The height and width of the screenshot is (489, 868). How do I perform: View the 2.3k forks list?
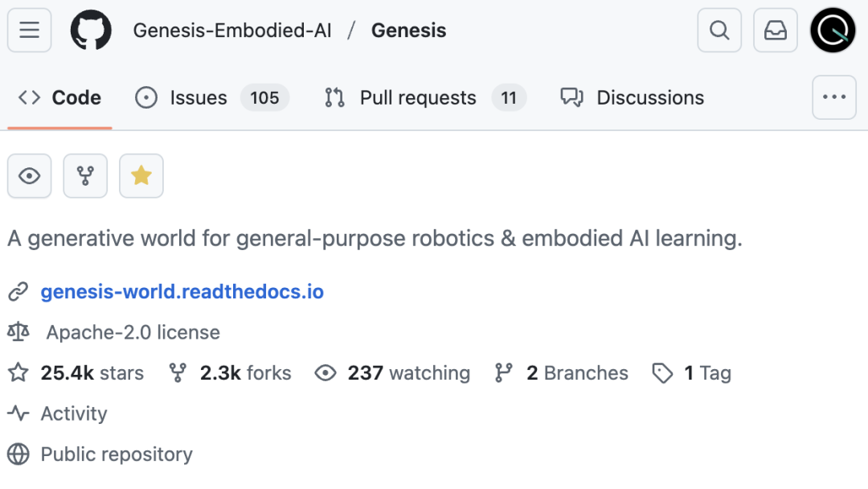[x=245, y=372]
